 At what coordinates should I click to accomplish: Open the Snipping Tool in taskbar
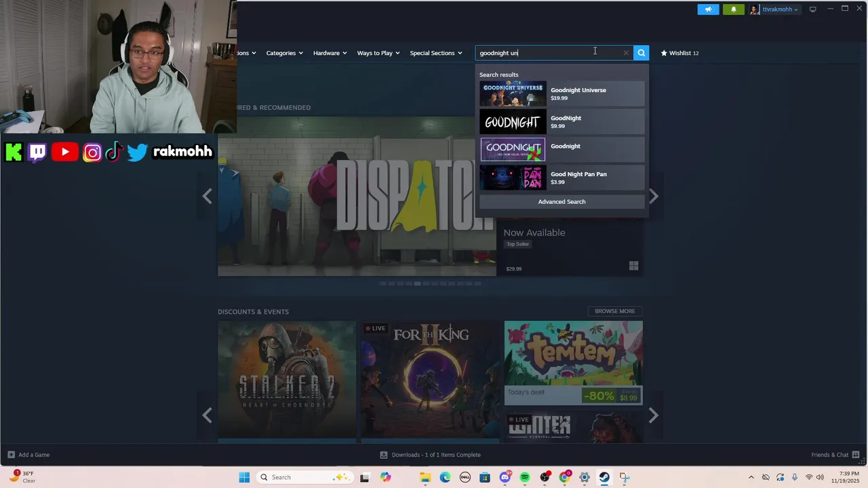(625, 477)
